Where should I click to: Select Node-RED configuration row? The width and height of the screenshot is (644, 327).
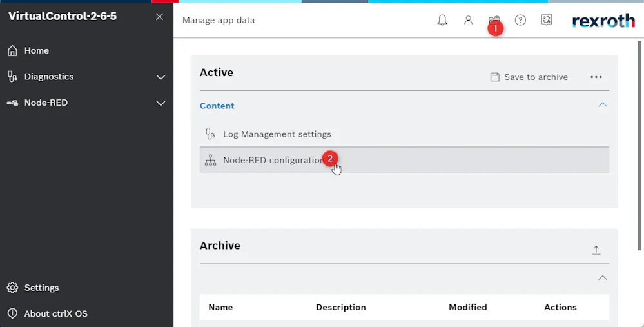pos(404,160)
